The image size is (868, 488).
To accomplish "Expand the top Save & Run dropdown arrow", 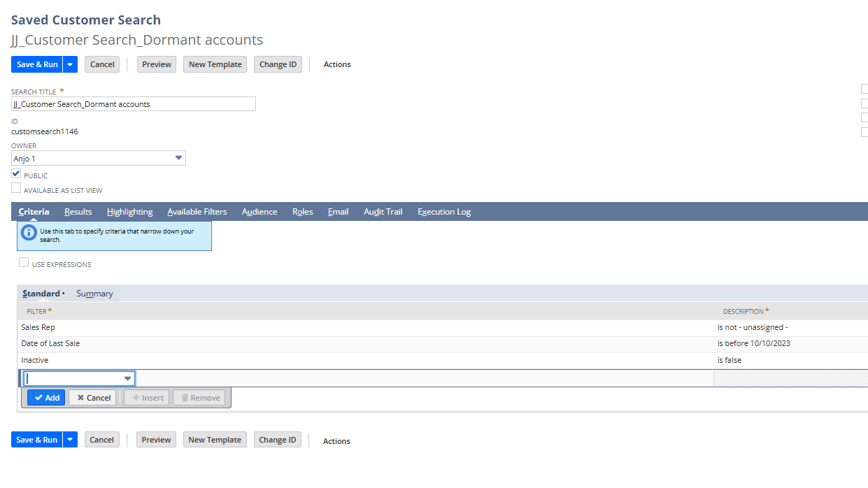I will (70, 64).
